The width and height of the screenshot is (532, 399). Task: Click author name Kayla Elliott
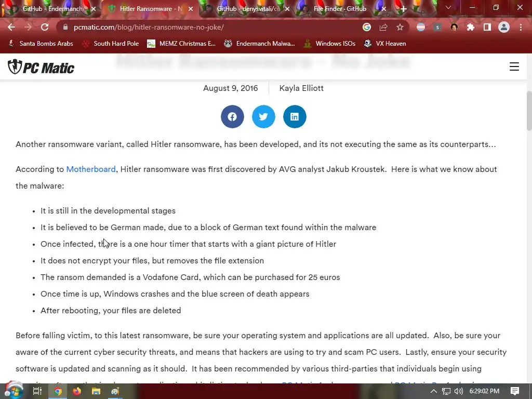(x=301, y=88)
